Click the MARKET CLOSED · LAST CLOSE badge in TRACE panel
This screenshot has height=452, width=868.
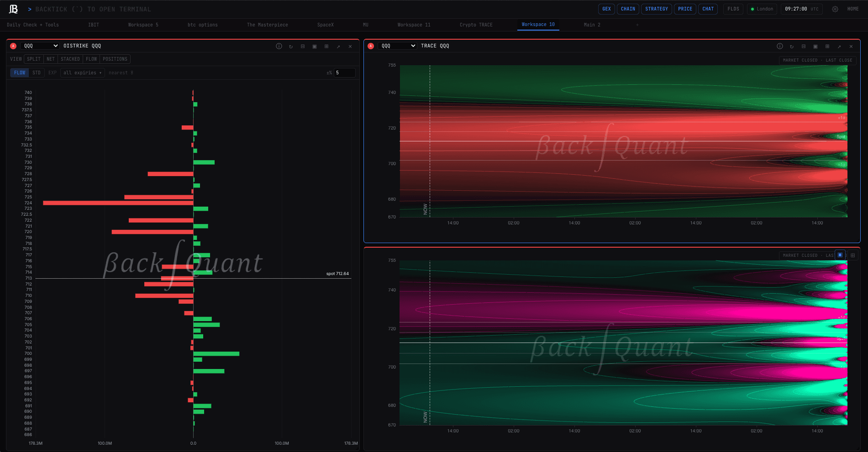(x=817, y=60)
